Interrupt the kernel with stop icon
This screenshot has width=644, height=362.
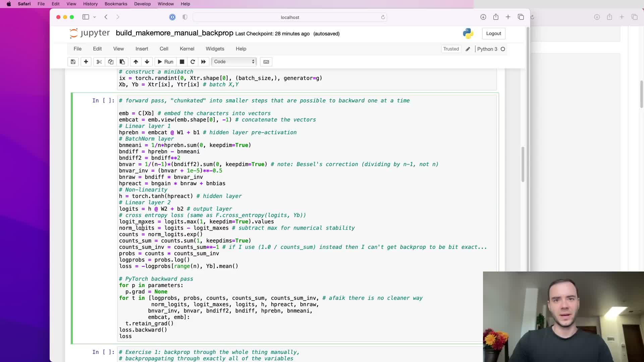tap(182, 62)
